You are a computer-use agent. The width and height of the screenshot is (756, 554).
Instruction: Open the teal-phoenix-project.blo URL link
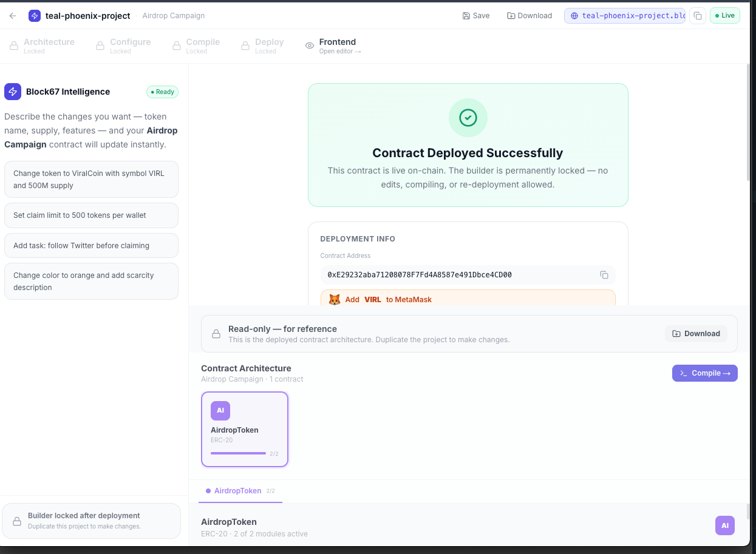625,16
